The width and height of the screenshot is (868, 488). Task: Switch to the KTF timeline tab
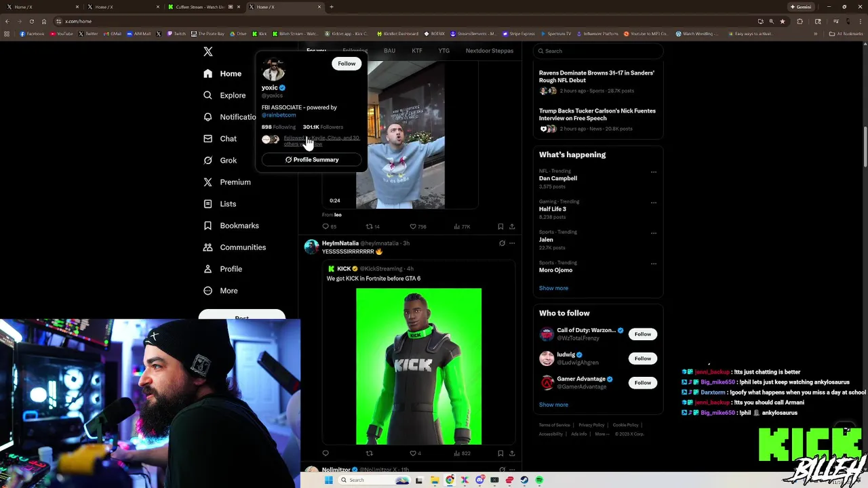point(417,51)
